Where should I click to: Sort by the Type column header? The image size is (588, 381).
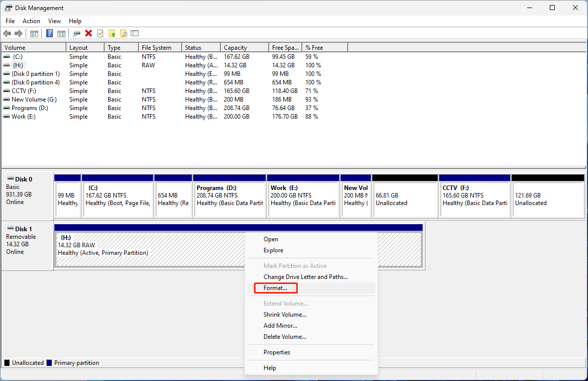click(122, 48)
